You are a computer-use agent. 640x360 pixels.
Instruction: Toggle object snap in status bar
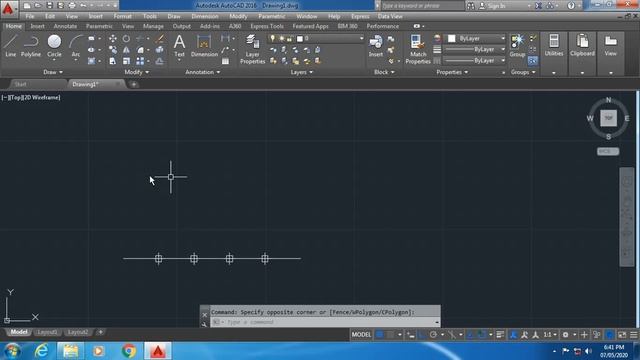coord(482,335)
